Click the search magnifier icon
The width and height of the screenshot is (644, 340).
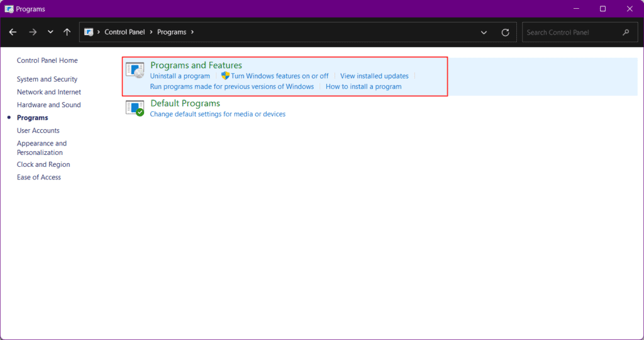[x=626, y=32]
